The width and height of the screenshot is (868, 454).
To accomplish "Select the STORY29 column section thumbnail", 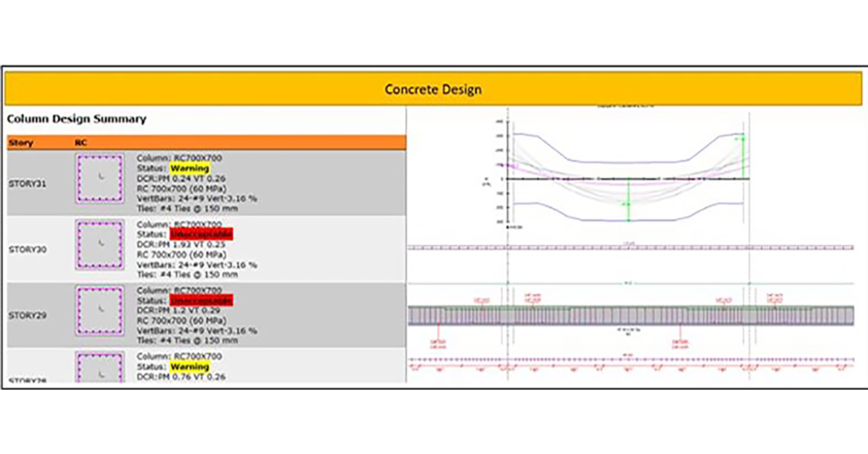I will pos(100,312).
